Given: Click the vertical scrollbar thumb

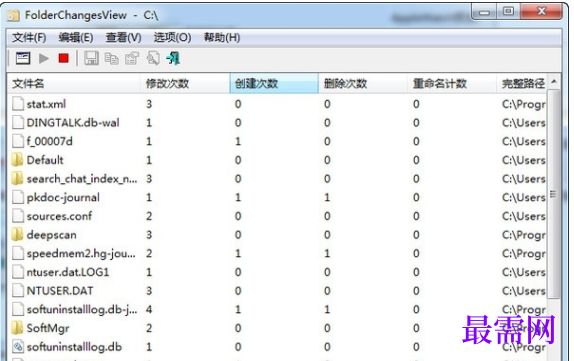Looking at the screenshot, I should click(x=554, y=193).
